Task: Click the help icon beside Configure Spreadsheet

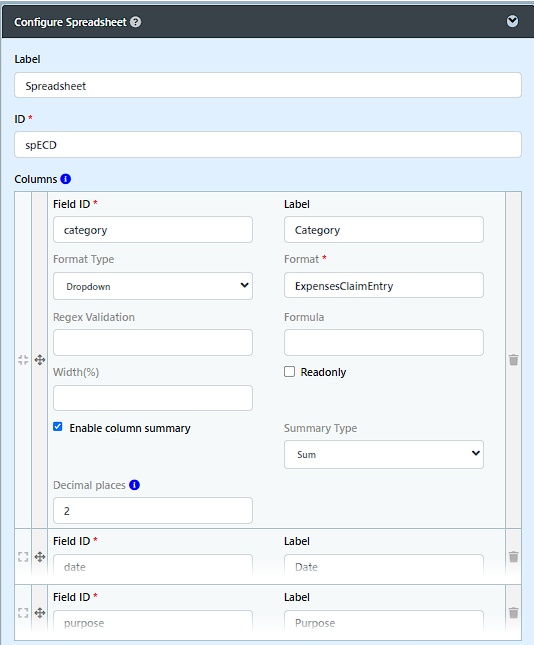Action: click(x=135, y=22)
